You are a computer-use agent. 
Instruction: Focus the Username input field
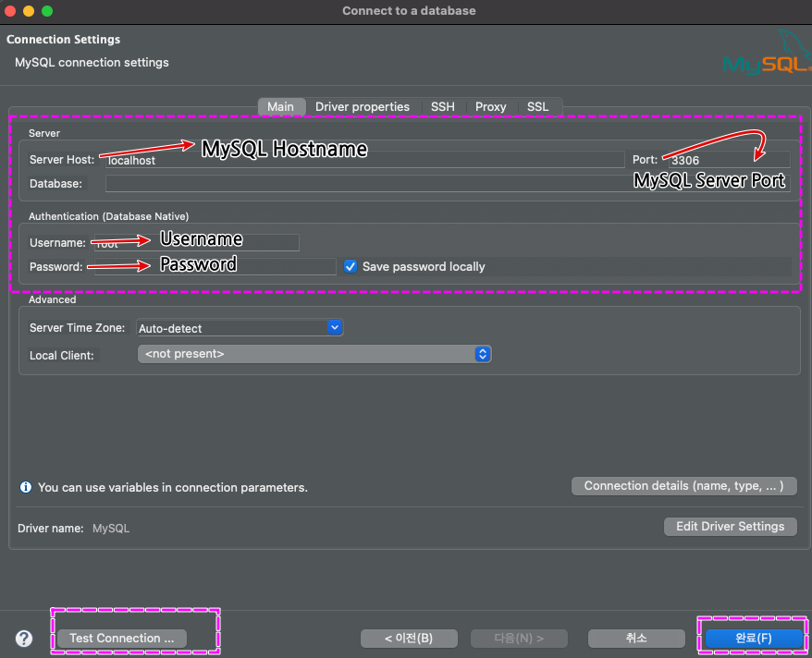pos(197,243)
